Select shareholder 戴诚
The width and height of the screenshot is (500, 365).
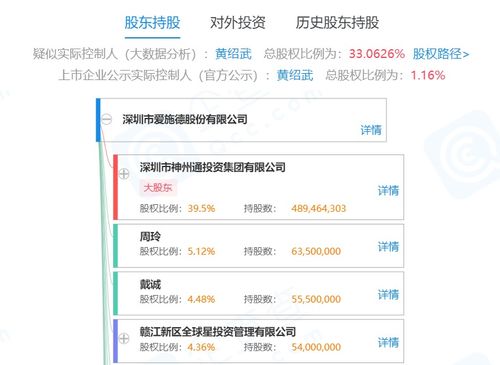point(150,285)
